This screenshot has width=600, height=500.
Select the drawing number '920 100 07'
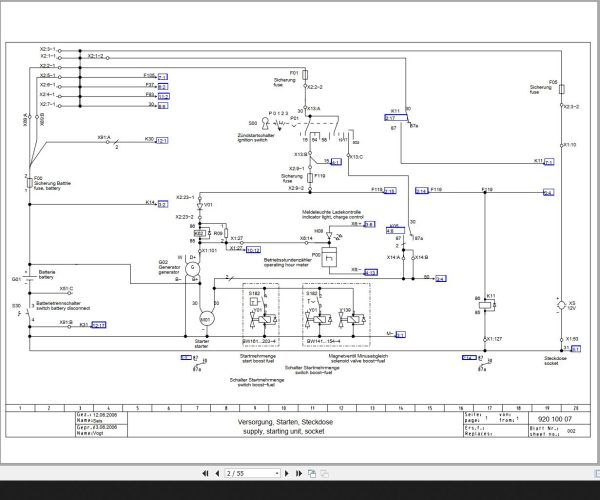555,419
